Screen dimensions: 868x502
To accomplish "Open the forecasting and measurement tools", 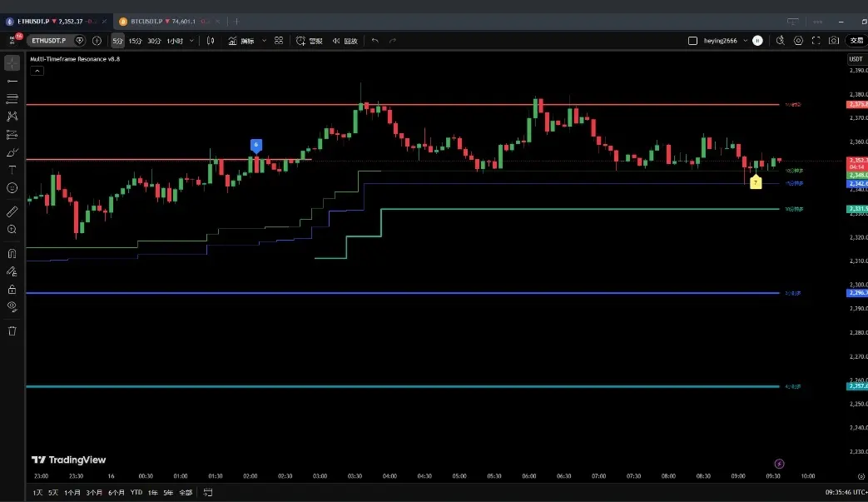I will coord(12,135).
